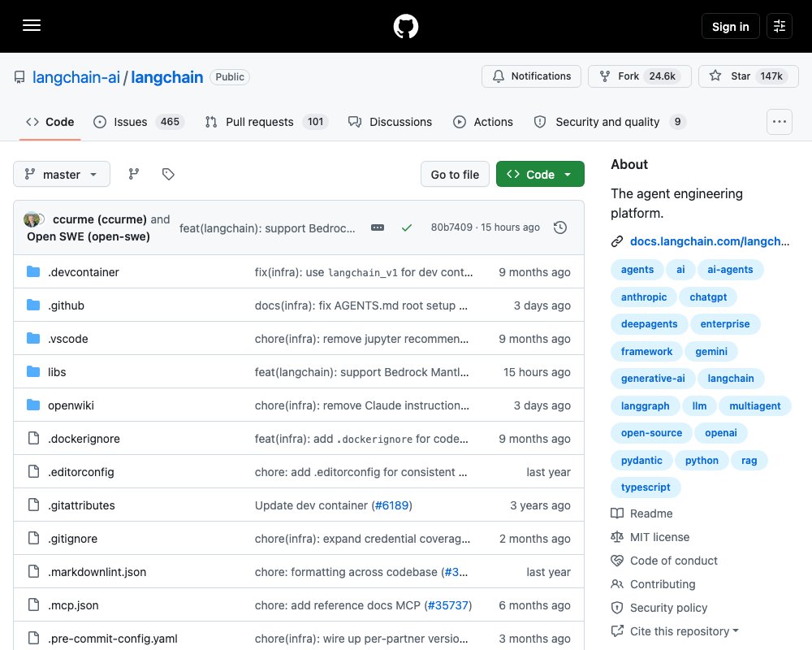
Task: Switch to the Code tab
Action: tap(50, 122)
